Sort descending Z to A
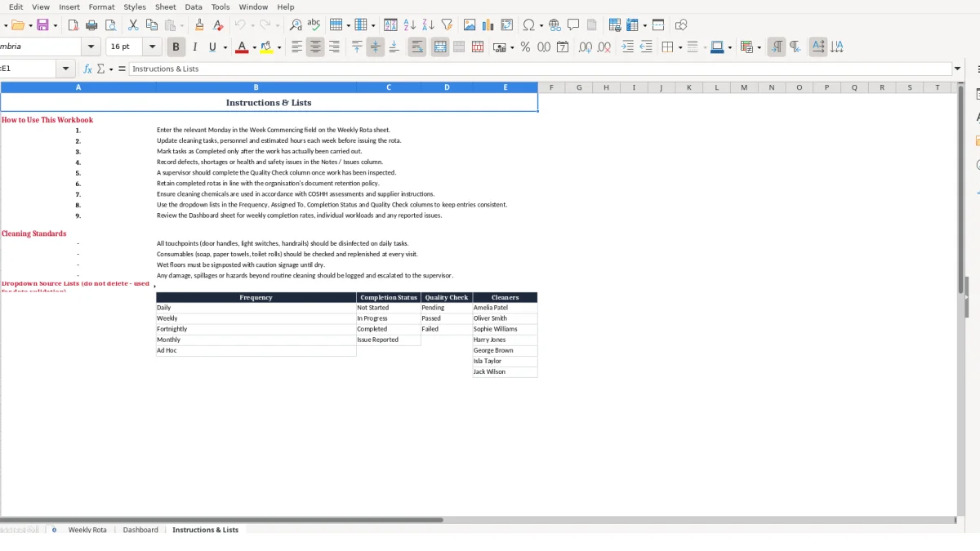Screen dimensions: 980x551 pos(428,25)
